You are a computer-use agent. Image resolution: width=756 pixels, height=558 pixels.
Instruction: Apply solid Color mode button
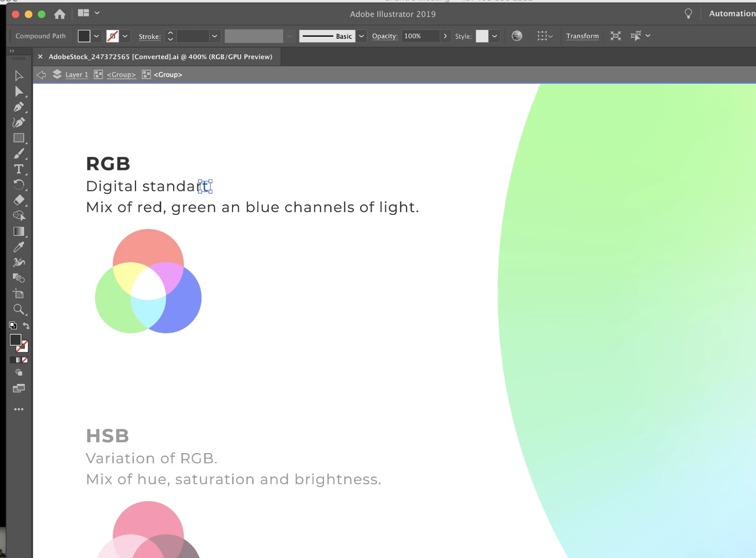click(x=12, y=360)
